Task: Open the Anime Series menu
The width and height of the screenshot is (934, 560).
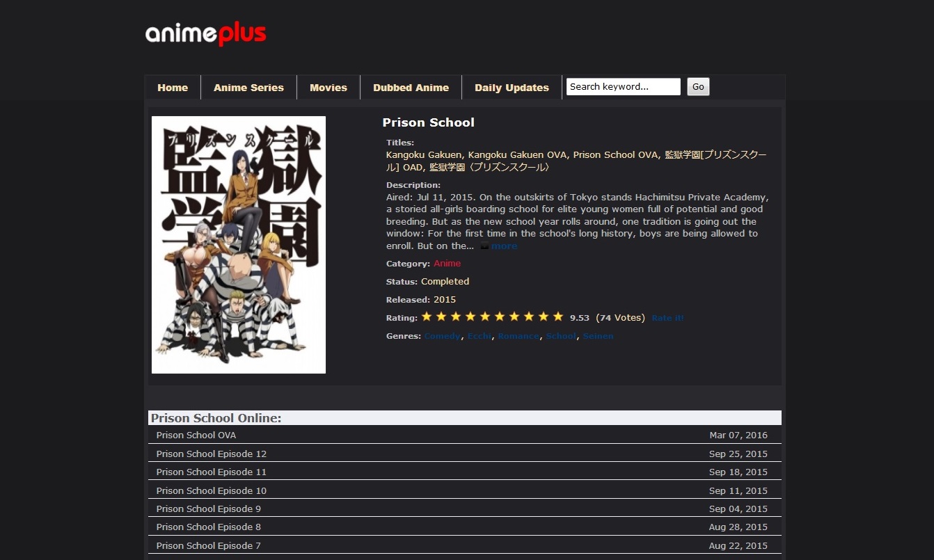Action: click(248, 88)
